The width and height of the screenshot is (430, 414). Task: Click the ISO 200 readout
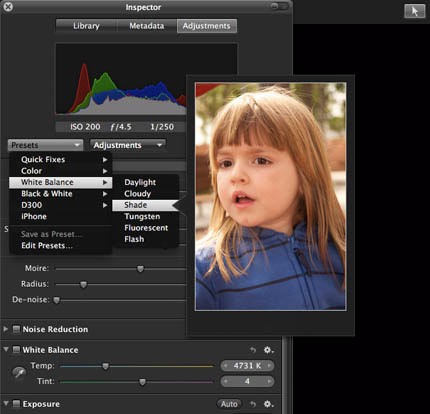[x=85, y=127]
